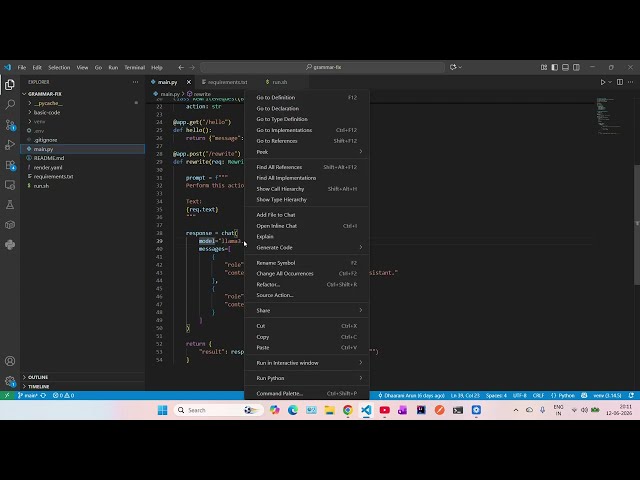This screenshot has width=640, height=480.
Task: Open render.yaml in the explorer
Action: point(48,168)
